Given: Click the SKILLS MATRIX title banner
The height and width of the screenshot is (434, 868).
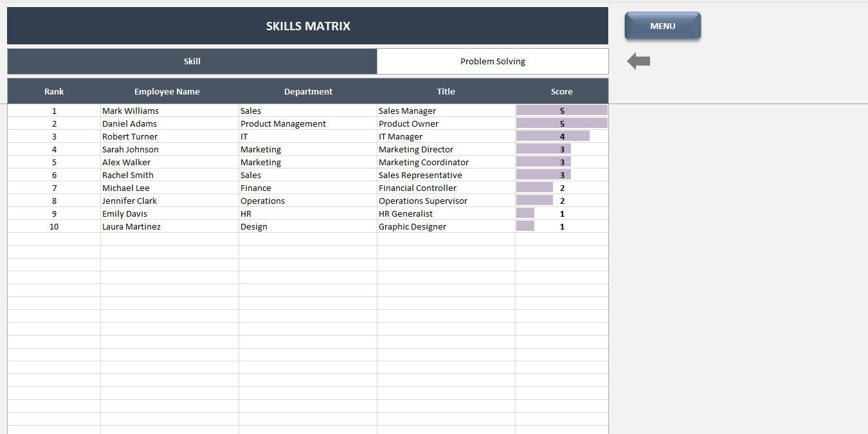Looking at the screenshot, I should [x=307, y=26].
